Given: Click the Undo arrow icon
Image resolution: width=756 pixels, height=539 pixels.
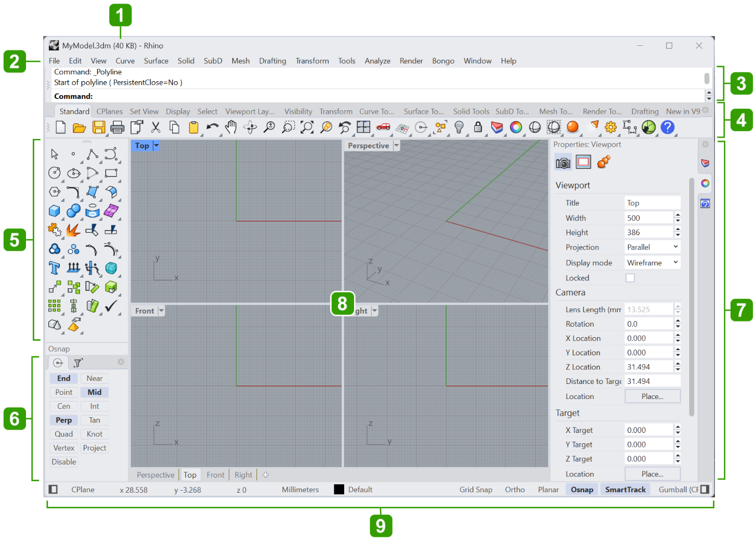Looking at the screenshot, I should (212, 127).
